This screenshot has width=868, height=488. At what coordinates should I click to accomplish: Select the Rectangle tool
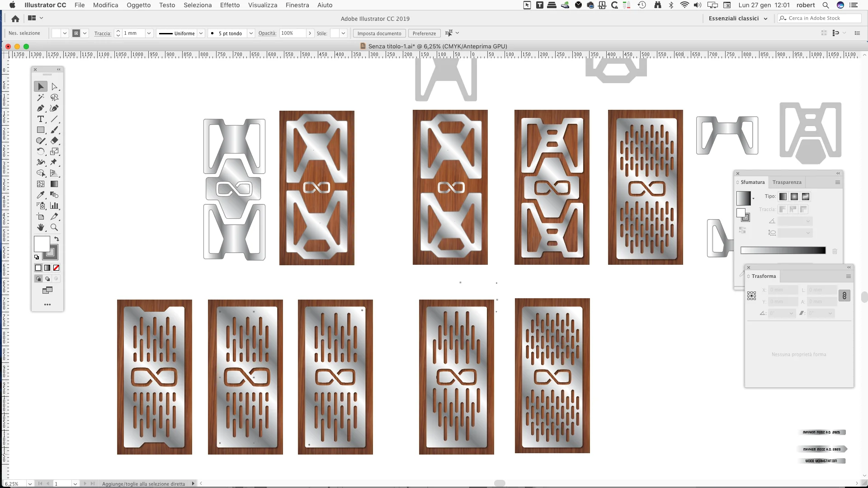coord(41,130)
